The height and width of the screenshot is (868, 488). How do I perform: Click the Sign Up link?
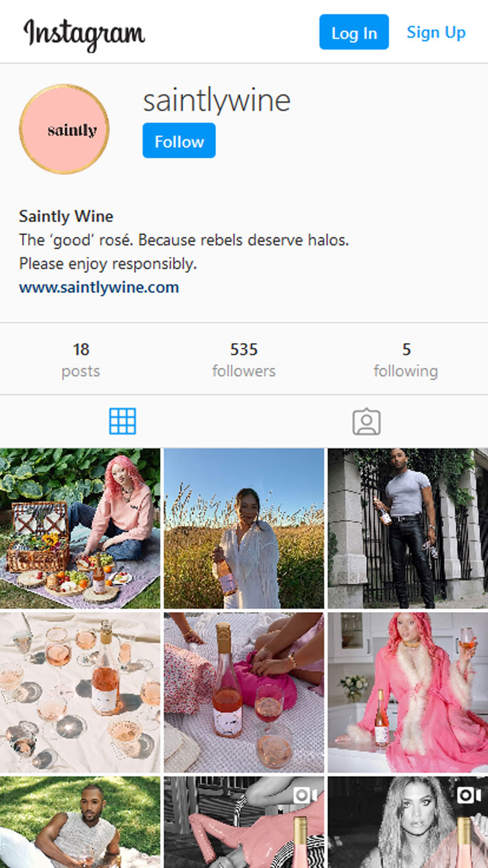pos(436,32)
